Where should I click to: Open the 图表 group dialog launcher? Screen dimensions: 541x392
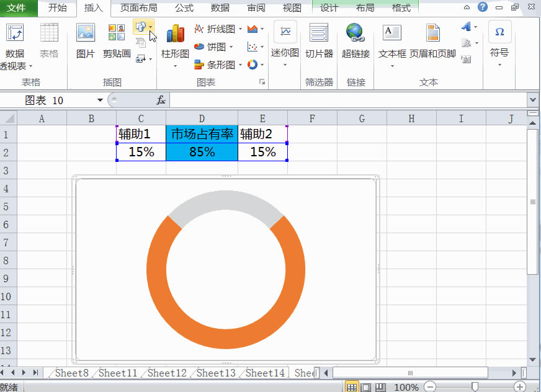click(x=262, y=82)
